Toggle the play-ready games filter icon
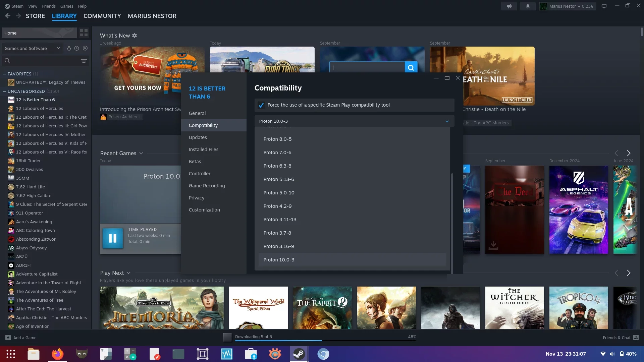Image resolution: width=644 pixels, height=362 pixels. (85, 48)
